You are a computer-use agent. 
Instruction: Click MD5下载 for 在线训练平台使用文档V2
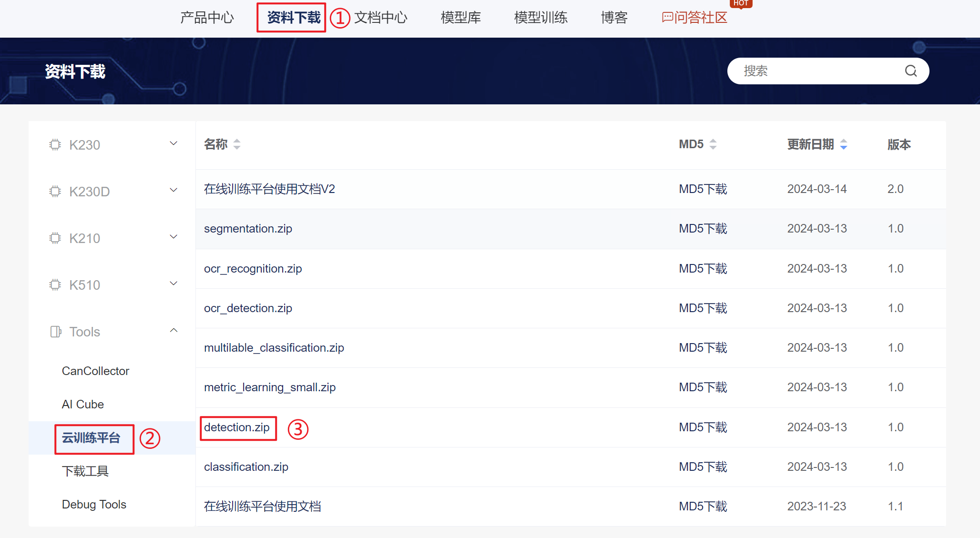pyautogui.click(x=703, y=189)
